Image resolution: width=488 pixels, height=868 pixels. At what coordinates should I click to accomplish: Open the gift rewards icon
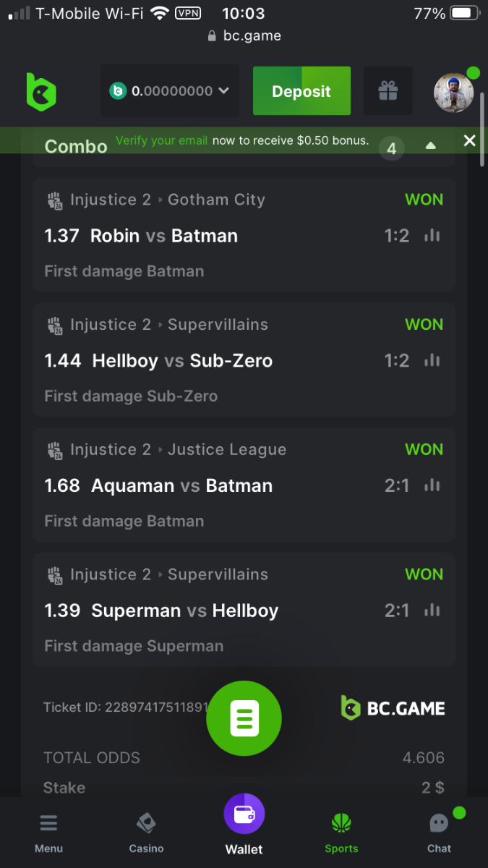click(388, 91)
